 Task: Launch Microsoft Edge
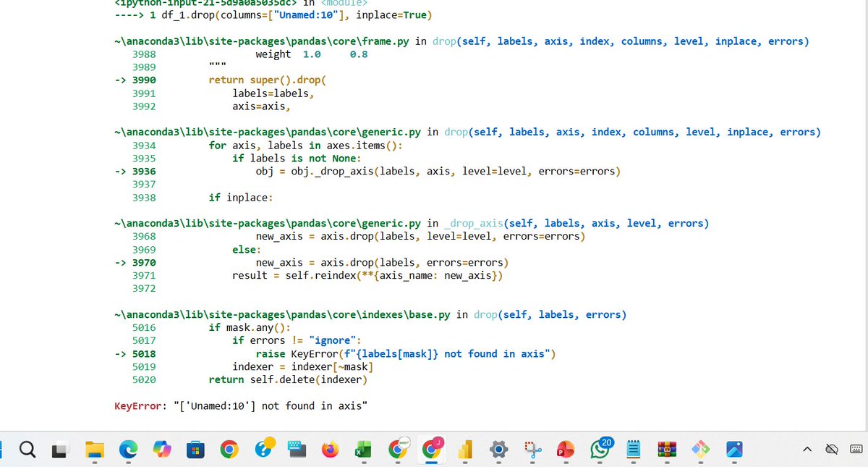128,449
